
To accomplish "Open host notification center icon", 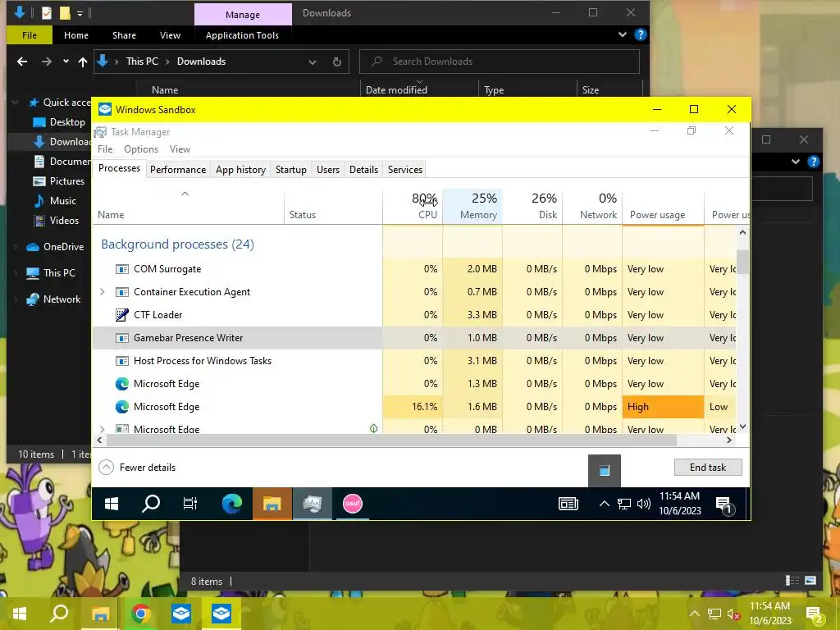I will click(815, 614).
